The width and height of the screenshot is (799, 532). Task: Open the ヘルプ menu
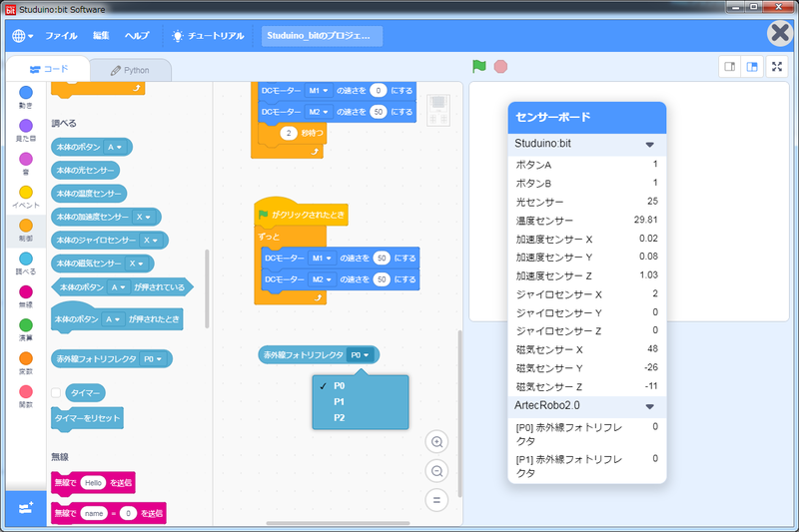tap(137, 36)
